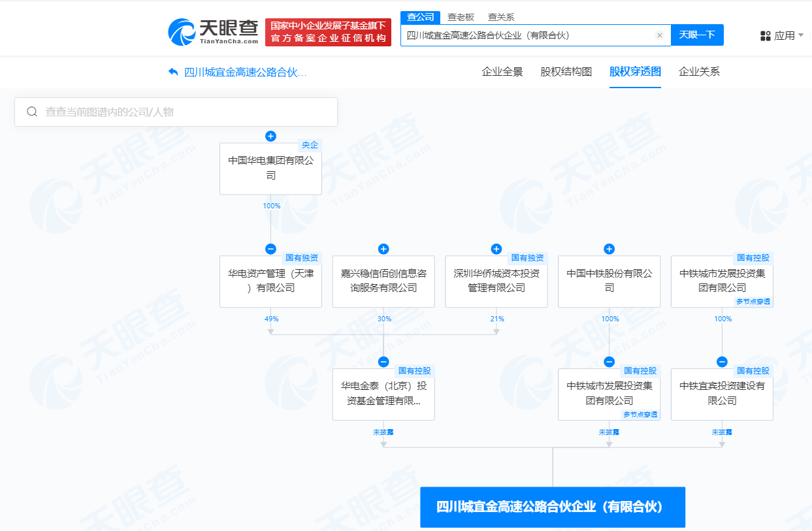Click the 多节点穿透 label on upper 中铁城市发展投资集团
Image resolution: width=812 pixels, height=531 pixels.
[753, 302]
